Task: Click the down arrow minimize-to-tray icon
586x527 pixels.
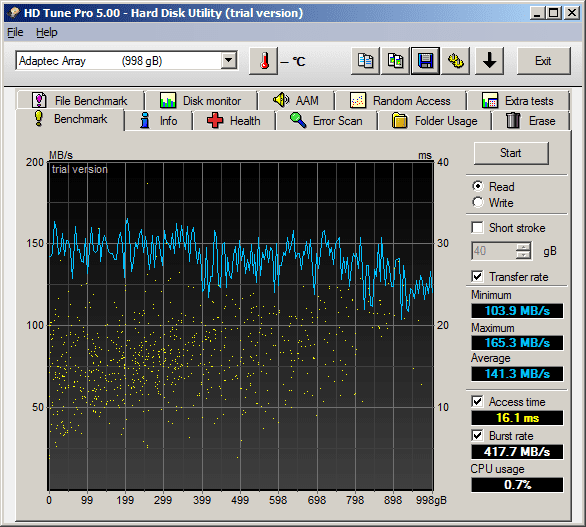Action: pyautogui.click(x=489, y=61)
